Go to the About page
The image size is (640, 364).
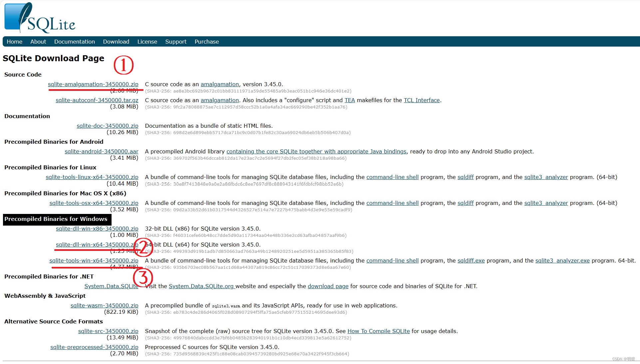pyautogui.click(x=38, y=42)
